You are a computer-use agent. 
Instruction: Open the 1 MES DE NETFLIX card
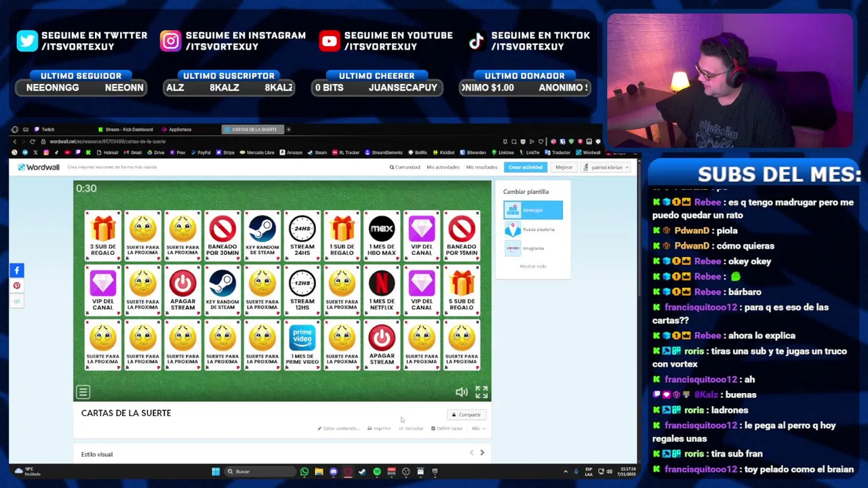point(382,290)
